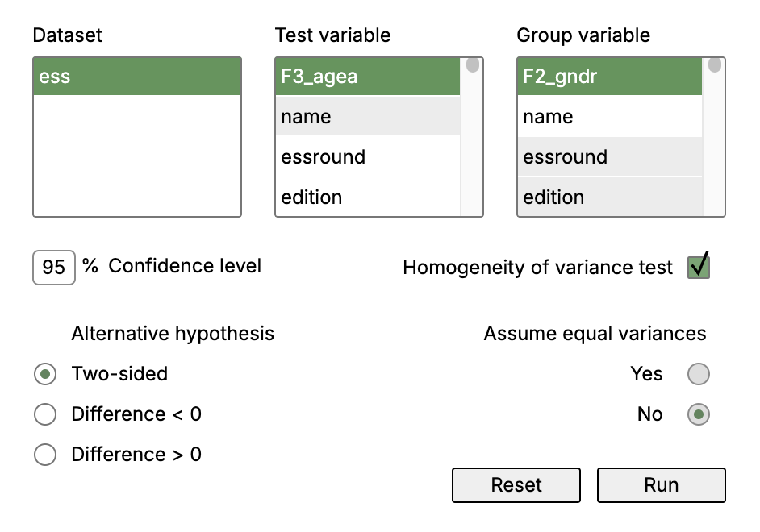Click the Test variable list scrollbar
Viewport: 760px width, 532px height.
click(x=472, y=137)
